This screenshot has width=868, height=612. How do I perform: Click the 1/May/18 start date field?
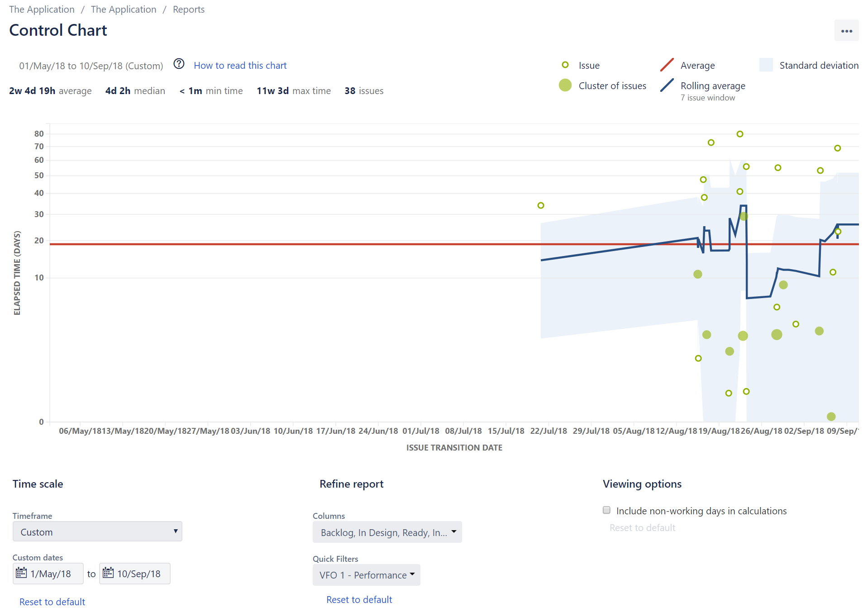tap(48, 574)
